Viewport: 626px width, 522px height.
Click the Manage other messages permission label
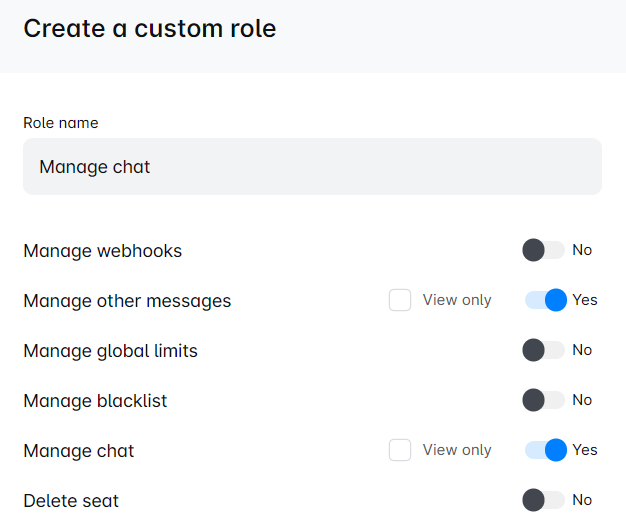[127, 301]
